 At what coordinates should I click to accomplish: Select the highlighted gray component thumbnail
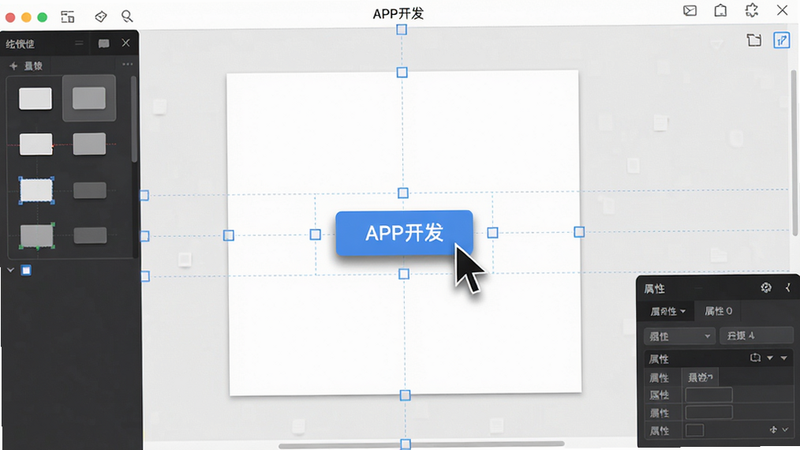(89, 98)
